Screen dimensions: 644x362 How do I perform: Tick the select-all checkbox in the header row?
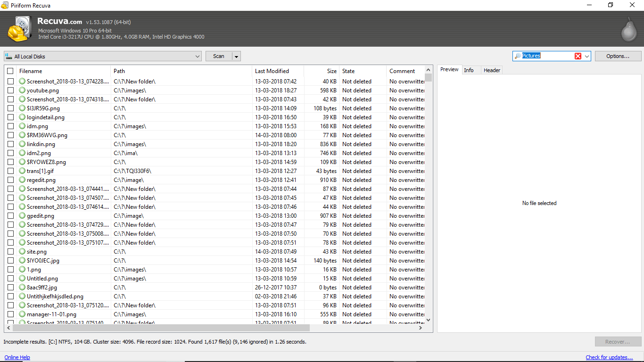tap(10, 71)
